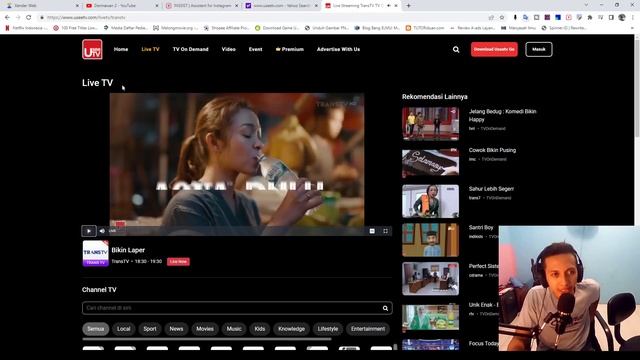
Task: Click the TransTV channel logo
Action: [96, 253]
